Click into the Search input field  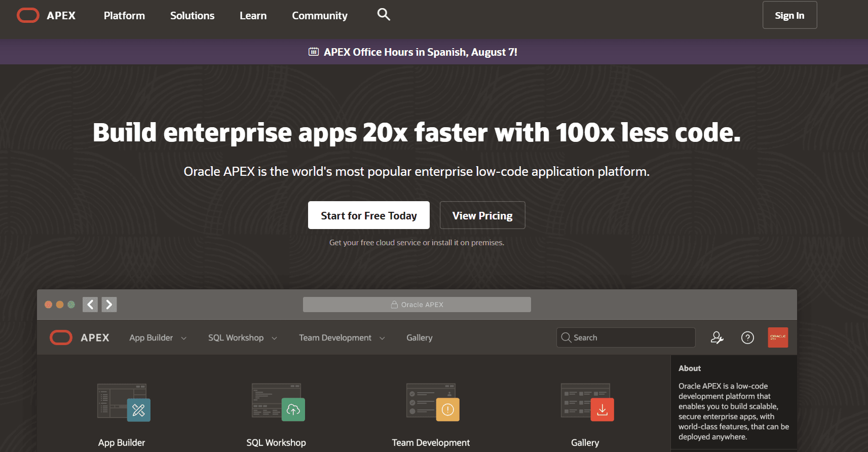point(626,337)
